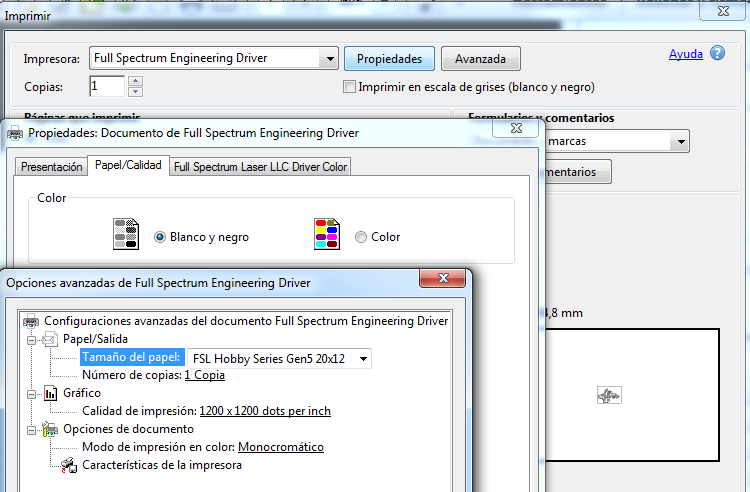
Task: Decrease copies with the down stepper arrow
Action: 135,91
